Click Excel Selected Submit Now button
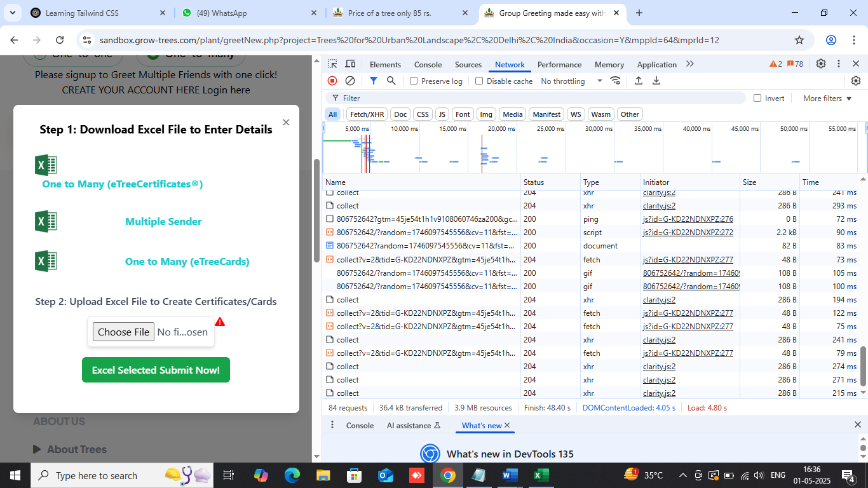This screenshot has height=488, width=868. coord(156,370)
